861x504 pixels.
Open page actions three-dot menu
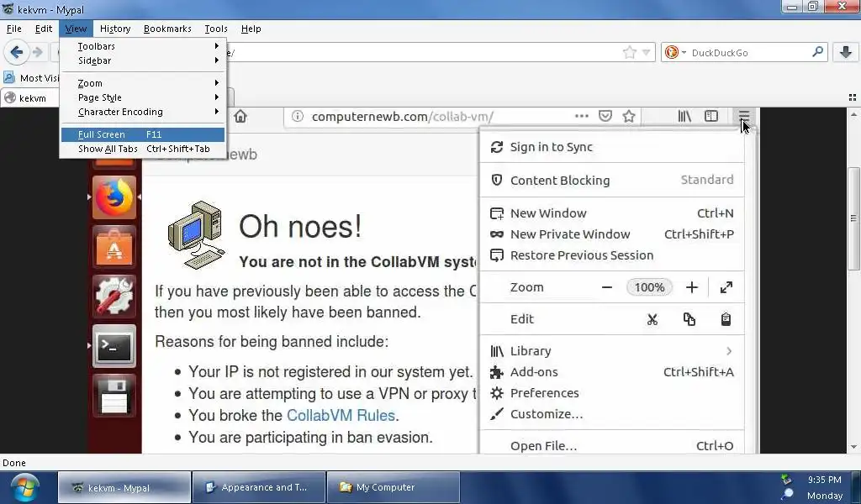582,116
